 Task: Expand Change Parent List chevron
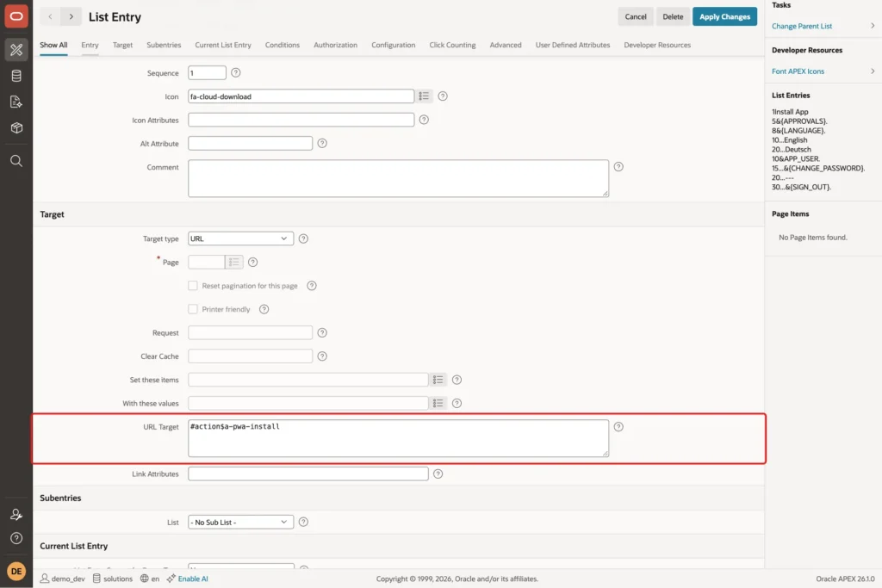(873, 26)
